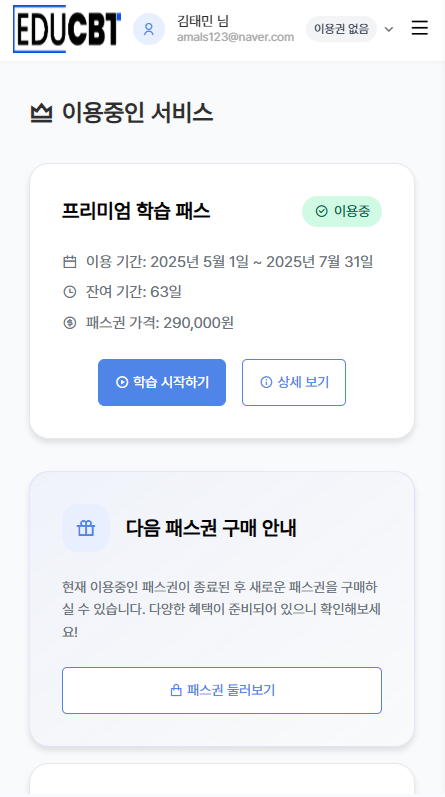The height and width of the screenshot is (797, 445).
Task: Click the 패스권 가격: 290,000원 text
Action: click(160, 323)
